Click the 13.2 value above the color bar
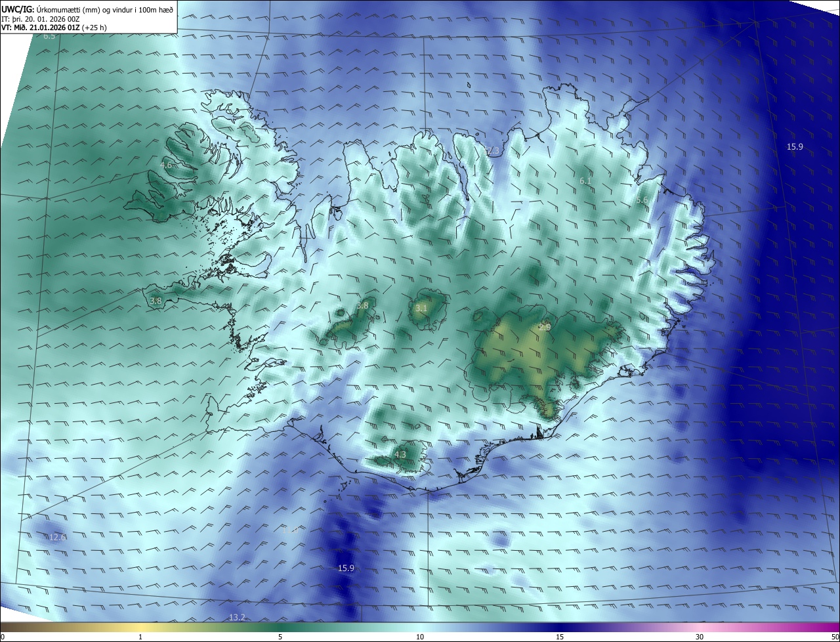This screenshot has width=840, height=642. 237,617
